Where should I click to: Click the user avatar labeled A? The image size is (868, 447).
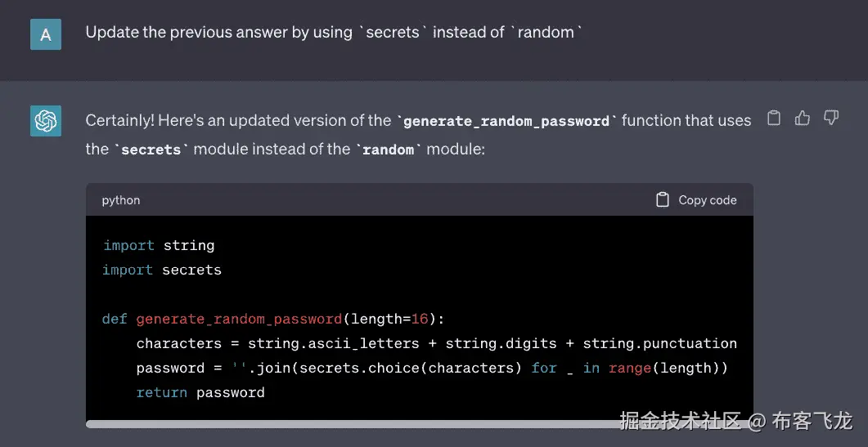pos(46,34)
